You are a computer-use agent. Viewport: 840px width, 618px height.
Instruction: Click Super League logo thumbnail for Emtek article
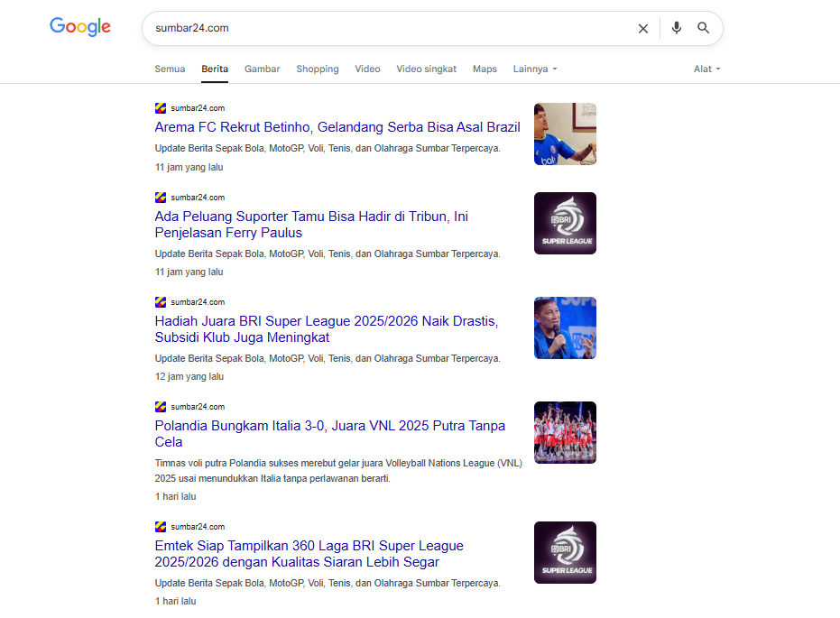click(565, 553)
